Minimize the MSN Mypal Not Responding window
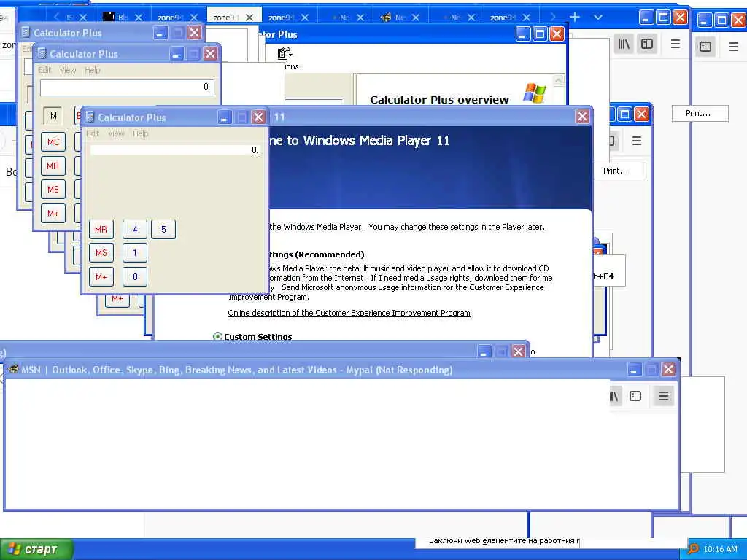Screen dimensions: 747x560 tap(635, 370)
